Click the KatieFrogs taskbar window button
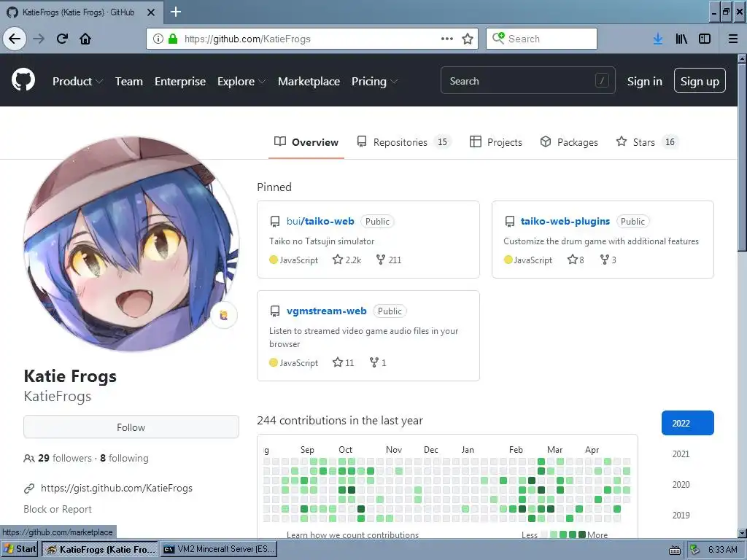The height and width of the screenshot is (560, 747). (100, 549)
